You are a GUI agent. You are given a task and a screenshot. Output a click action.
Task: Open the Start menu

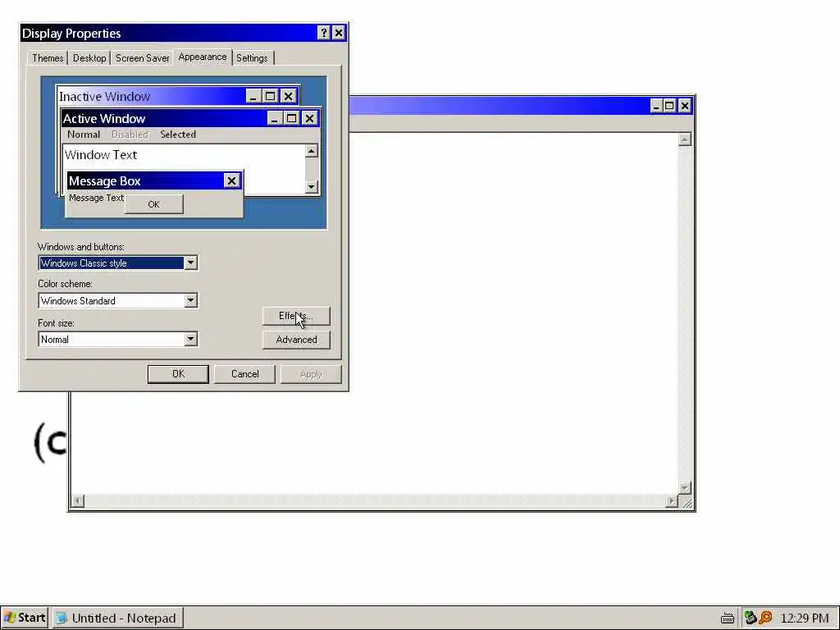pyautogui.click(x=25, y=618)
